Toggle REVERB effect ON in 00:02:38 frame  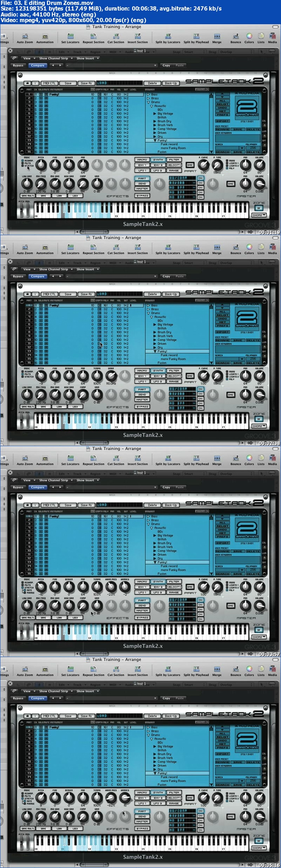[200, 394]
